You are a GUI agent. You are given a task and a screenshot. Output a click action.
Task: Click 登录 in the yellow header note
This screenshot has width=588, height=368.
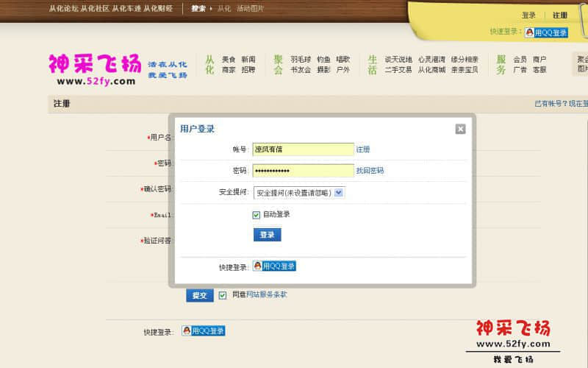[x=528, y=15]
